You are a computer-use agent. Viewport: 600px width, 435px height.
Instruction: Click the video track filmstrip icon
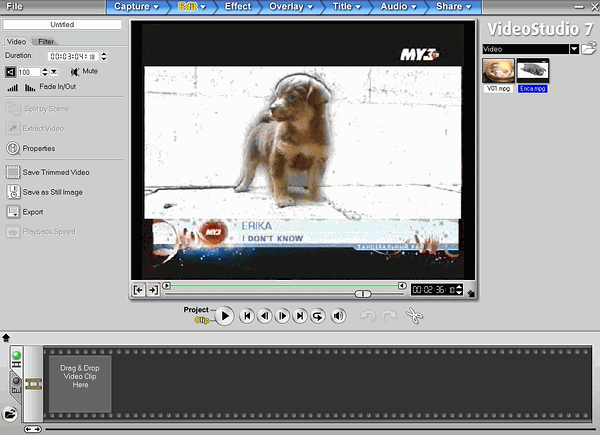pos(33,384)
